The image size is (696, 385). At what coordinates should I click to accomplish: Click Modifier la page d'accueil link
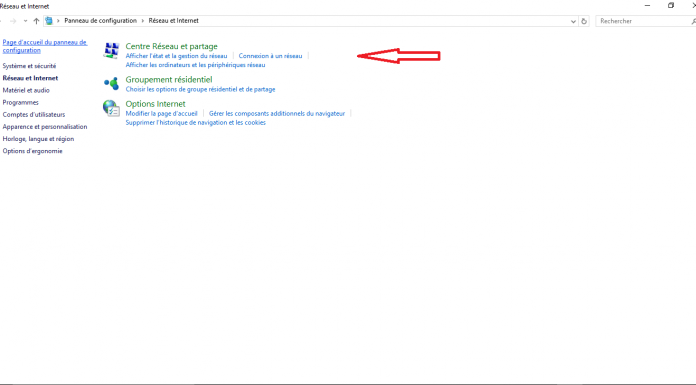coord(161,114)
